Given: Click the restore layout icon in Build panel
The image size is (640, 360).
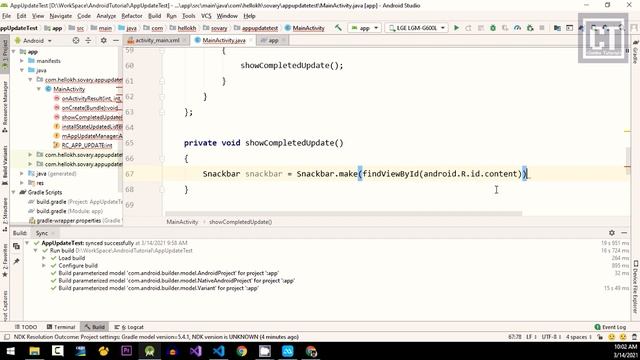Looking at the screenshot, I should (16, 246).
